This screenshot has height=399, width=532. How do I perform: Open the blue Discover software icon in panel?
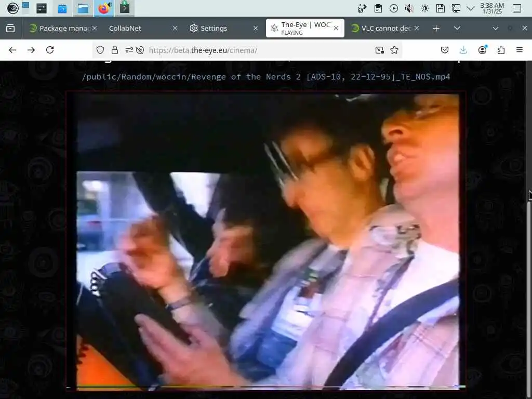62,8
